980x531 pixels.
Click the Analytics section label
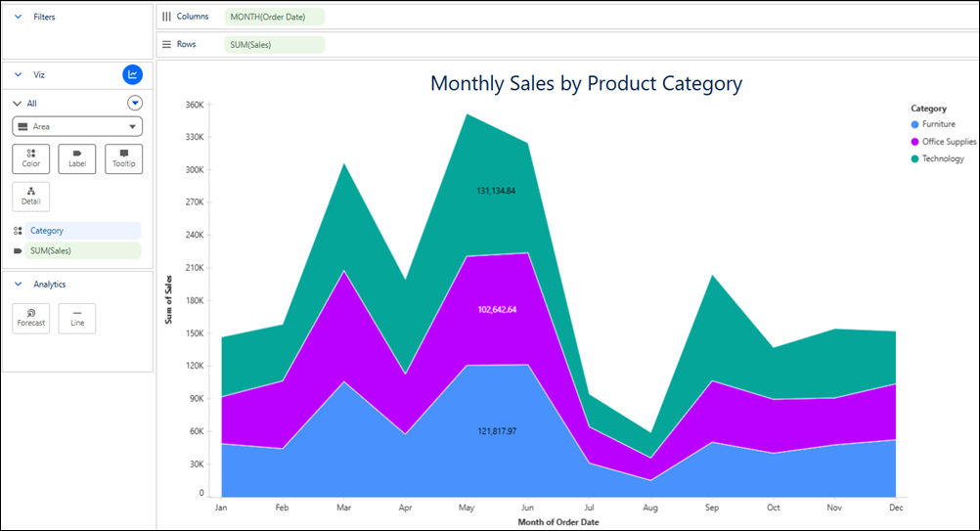49,285
